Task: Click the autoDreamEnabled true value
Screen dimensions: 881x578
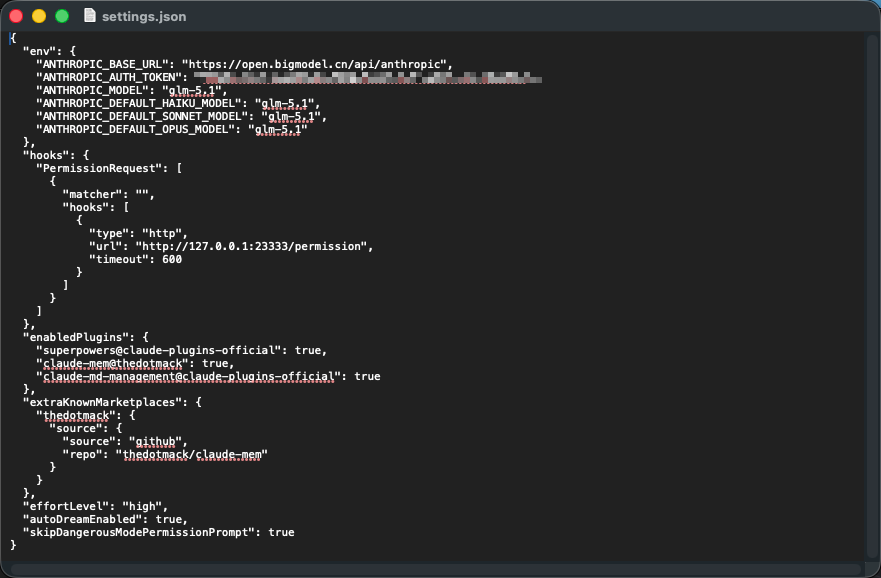Action: tap(172, 519)
